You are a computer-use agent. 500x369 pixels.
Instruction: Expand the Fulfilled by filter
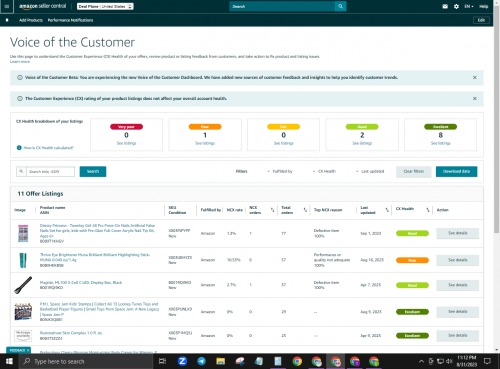tap(280, 171)
